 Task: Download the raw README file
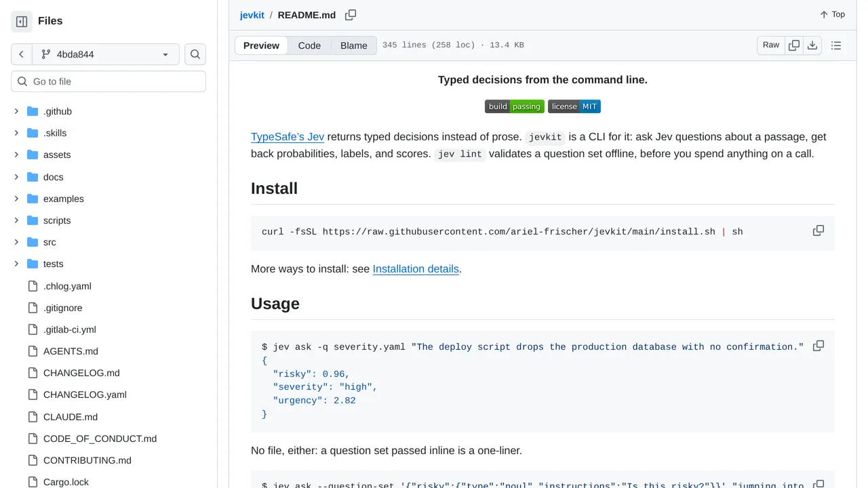tap(812, 45)
